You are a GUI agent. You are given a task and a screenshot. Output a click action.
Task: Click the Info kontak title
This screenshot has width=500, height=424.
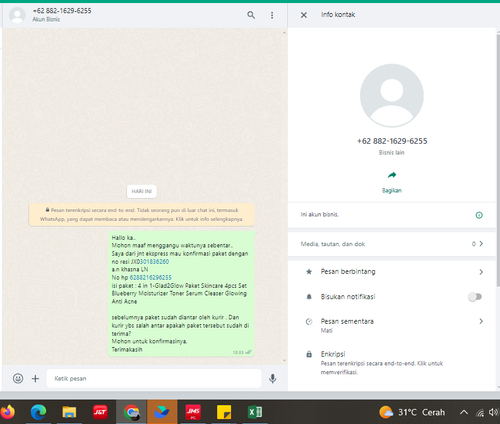[x=338, y=15]
